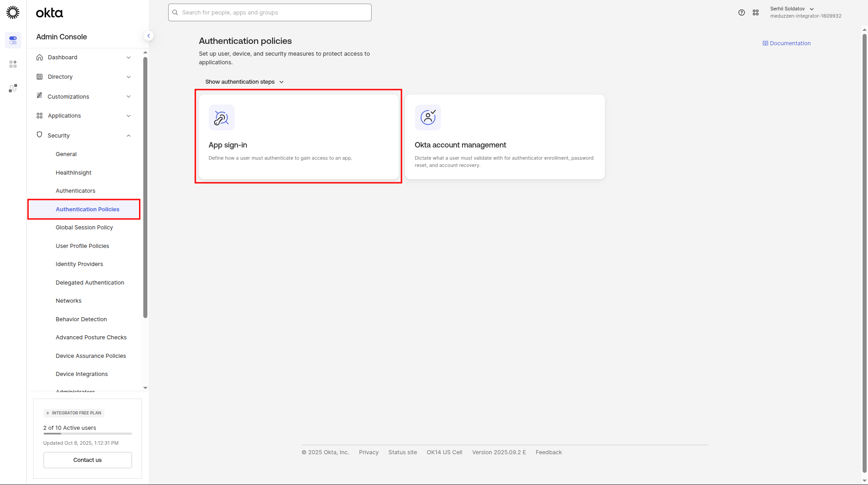The image size is (868, 485).
Task: Open the Privacy footer link
Action: coord(369,452)
